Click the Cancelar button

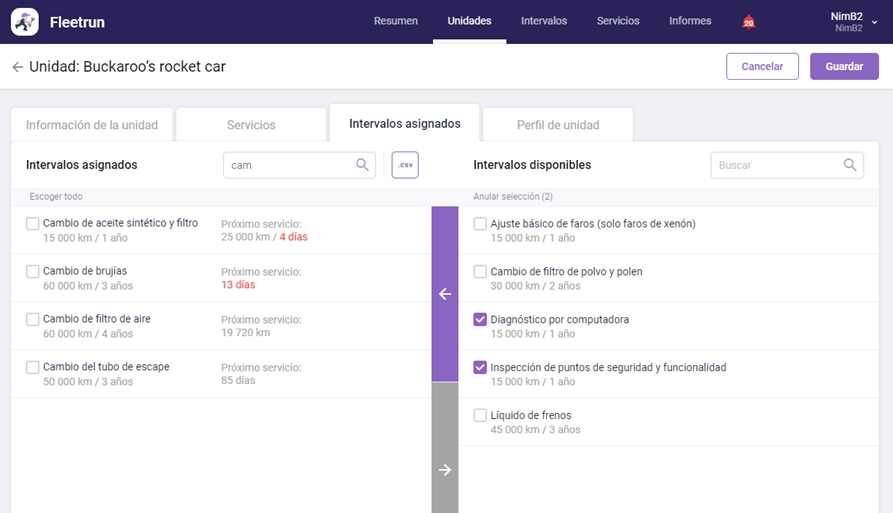[x=762, y=67]
